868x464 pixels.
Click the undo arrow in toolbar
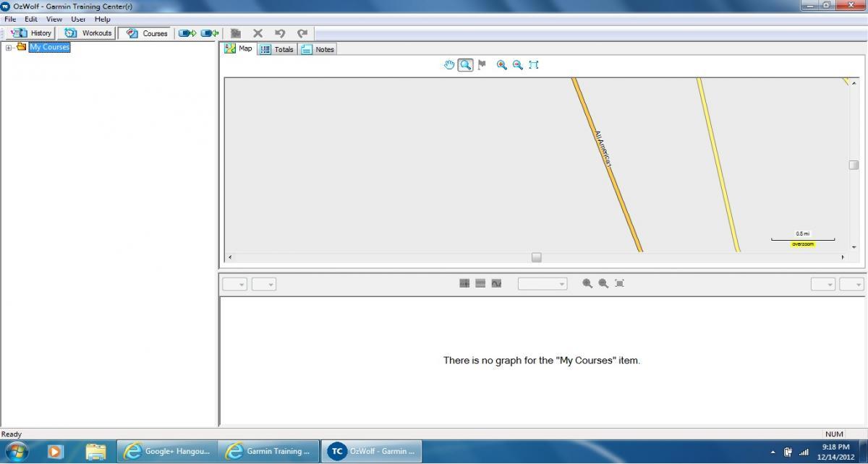[x=280, y=33]
